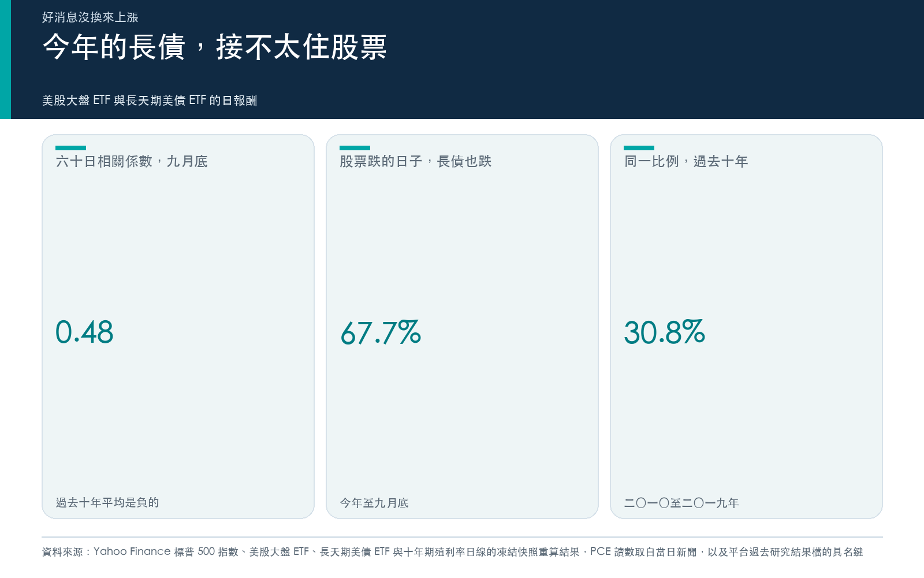This screenshot has width=924, height=578.
Task: Click the 資料來源 Yahoo Finance source note
Action: (x=453, y=551)
